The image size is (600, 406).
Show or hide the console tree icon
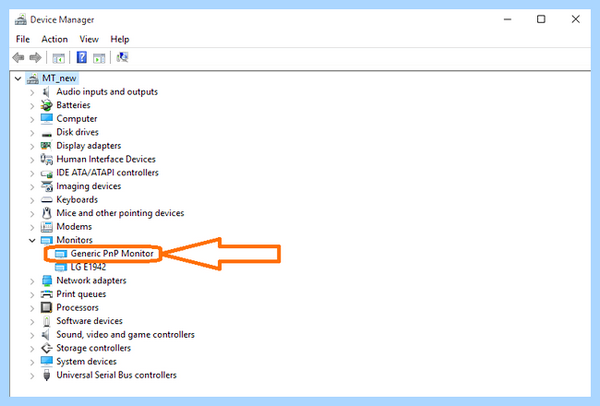point(59,58)
